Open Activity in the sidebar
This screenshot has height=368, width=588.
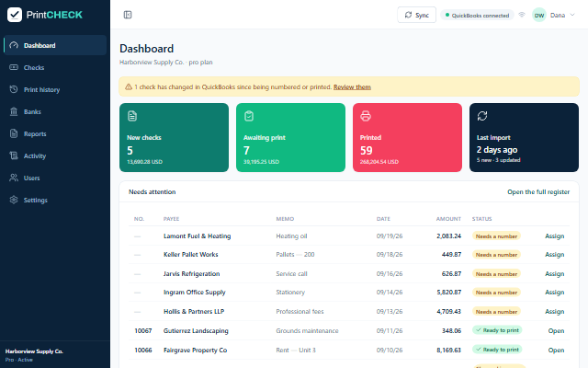(x=55, y=155)
